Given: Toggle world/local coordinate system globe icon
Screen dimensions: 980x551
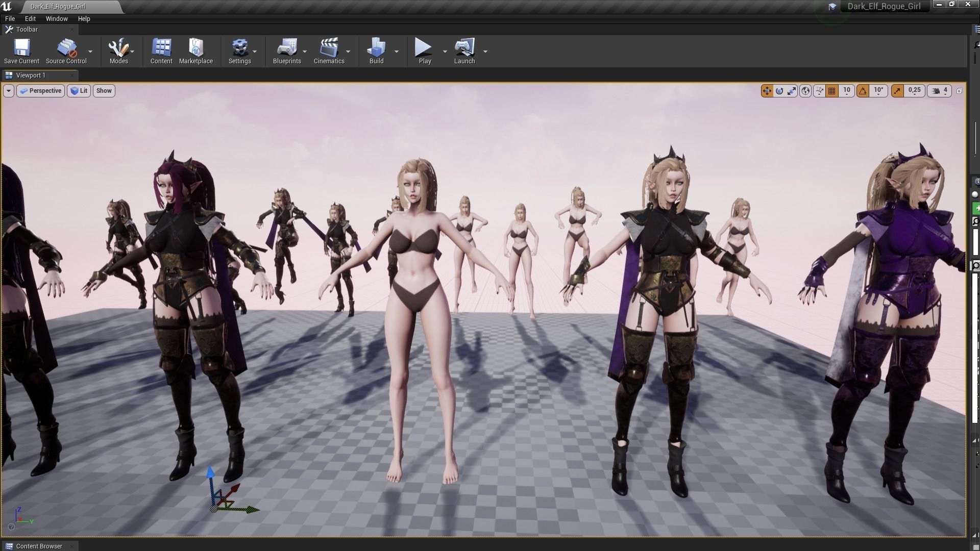Looking at the screenshot, I should point(805,91).
